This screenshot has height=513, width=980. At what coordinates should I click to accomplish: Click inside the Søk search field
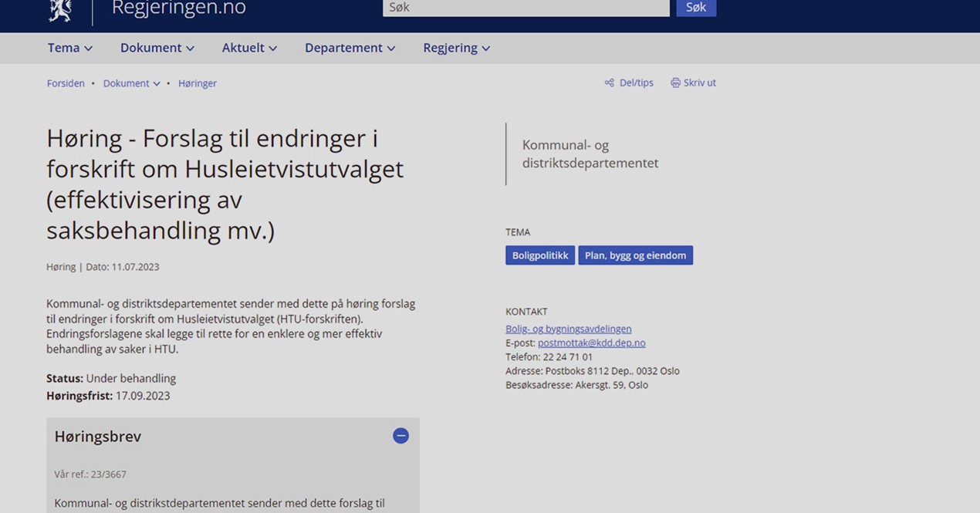(525, 7)
